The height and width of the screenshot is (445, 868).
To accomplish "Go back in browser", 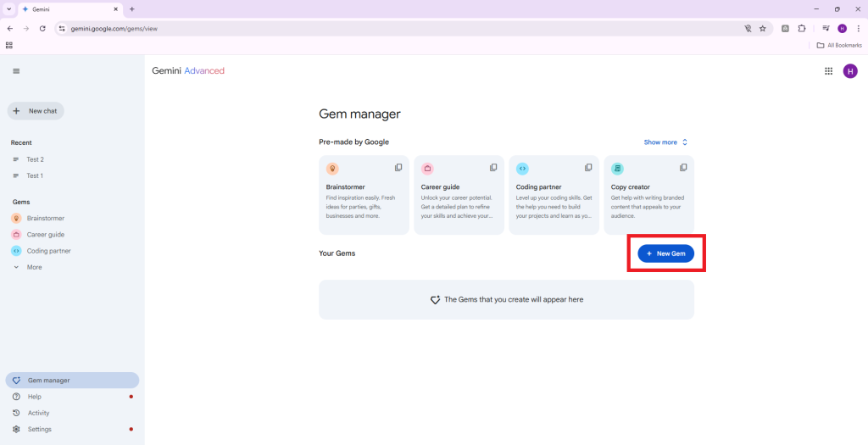I will coord(10,28).
